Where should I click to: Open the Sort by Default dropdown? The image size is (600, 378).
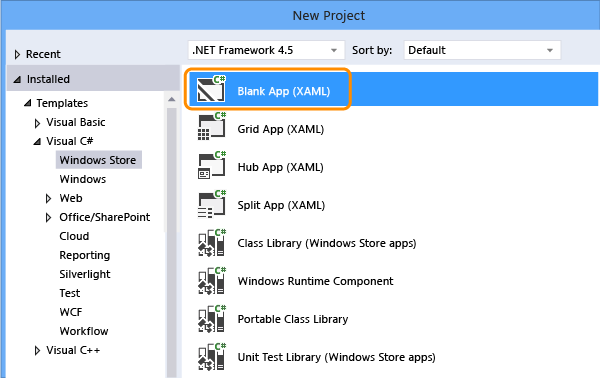(x=482, y=50)
